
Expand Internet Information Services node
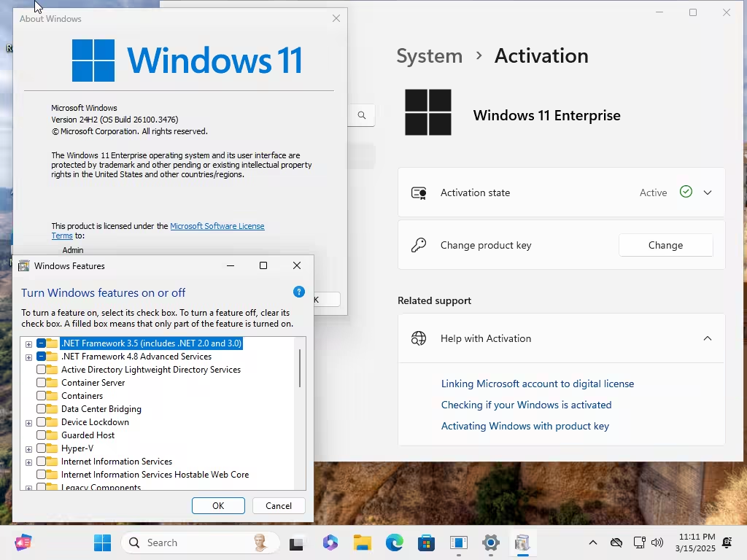(x=28, y=462)
